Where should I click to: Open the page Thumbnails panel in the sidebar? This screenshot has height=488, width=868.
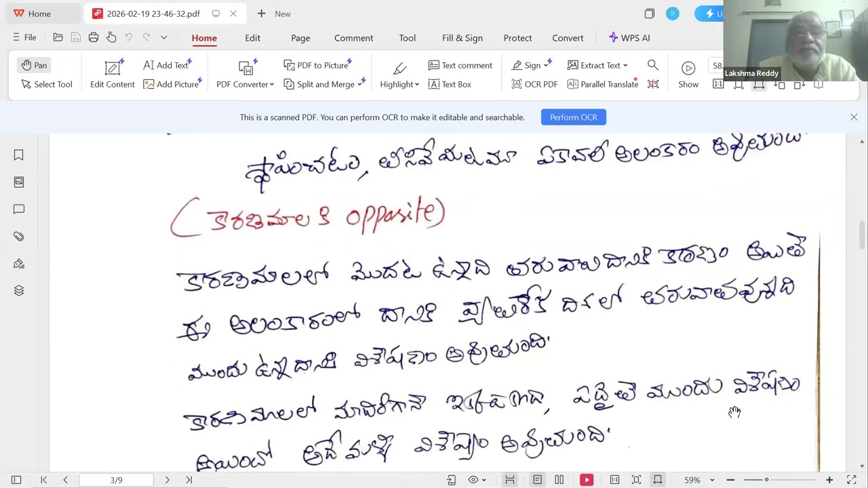[19, 182]
